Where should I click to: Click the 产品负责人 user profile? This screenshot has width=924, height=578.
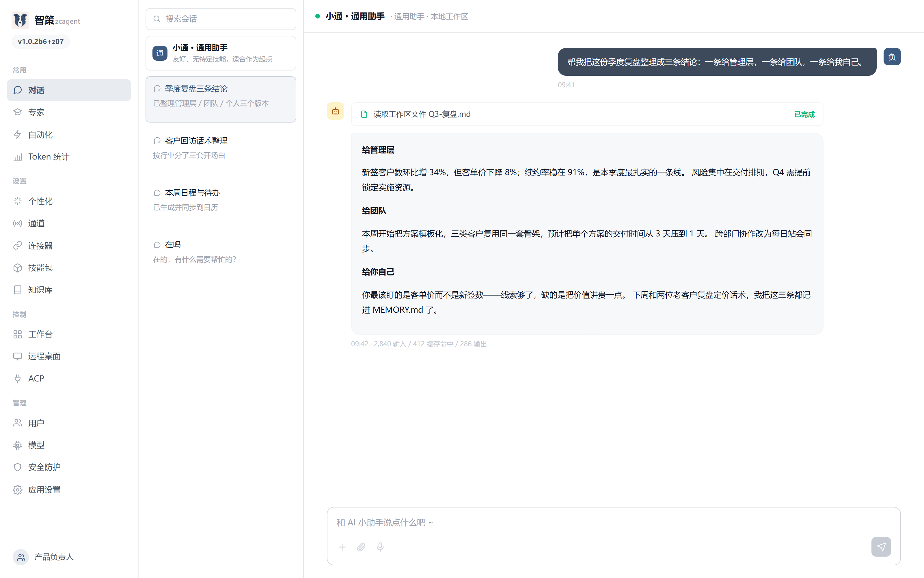[x=69, y=557]
